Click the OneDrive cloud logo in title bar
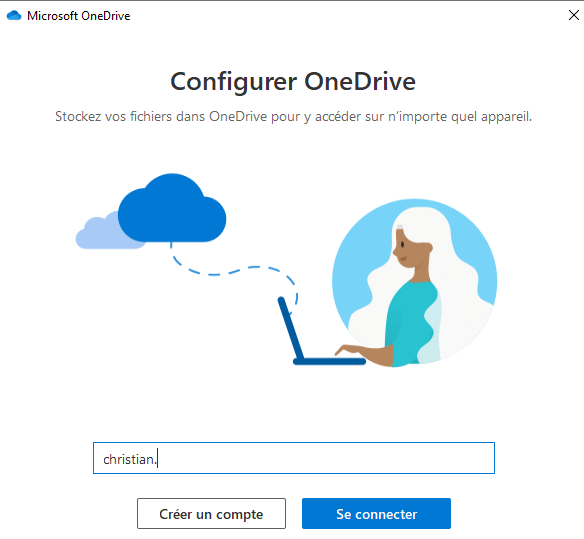 point(14,16)
